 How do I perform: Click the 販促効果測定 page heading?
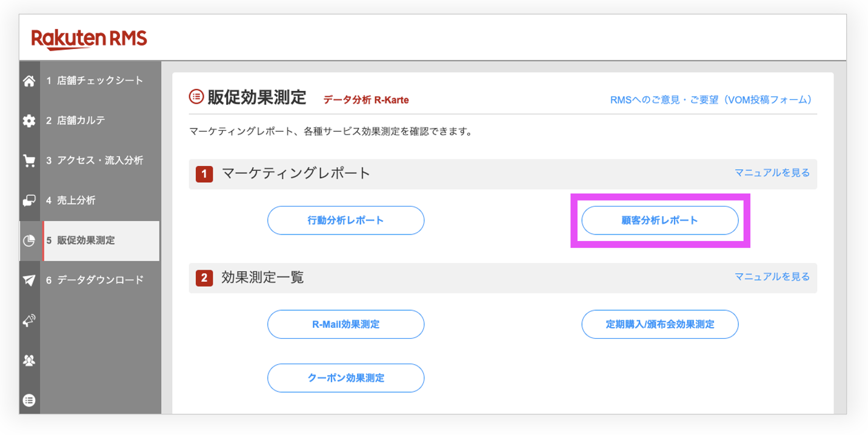point(257,97)
